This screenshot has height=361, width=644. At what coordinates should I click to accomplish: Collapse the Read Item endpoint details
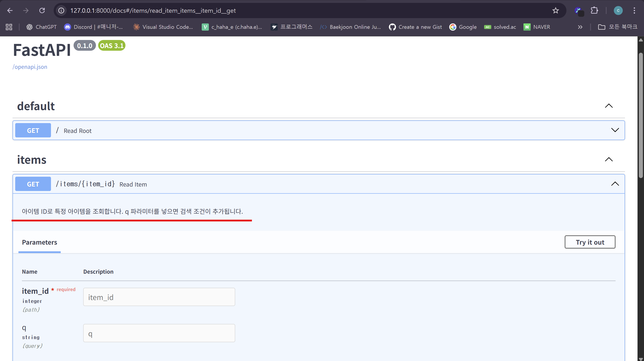(615, 184)
